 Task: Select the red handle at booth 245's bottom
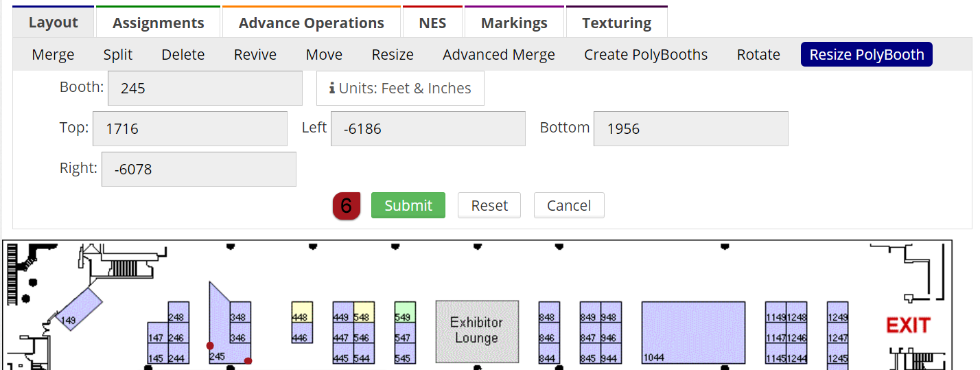click(248, 361)
